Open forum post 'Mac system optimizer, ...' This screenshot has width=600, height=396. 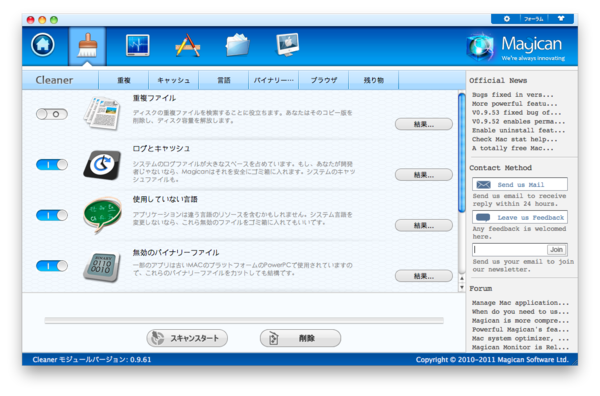[x=520, y=339]
